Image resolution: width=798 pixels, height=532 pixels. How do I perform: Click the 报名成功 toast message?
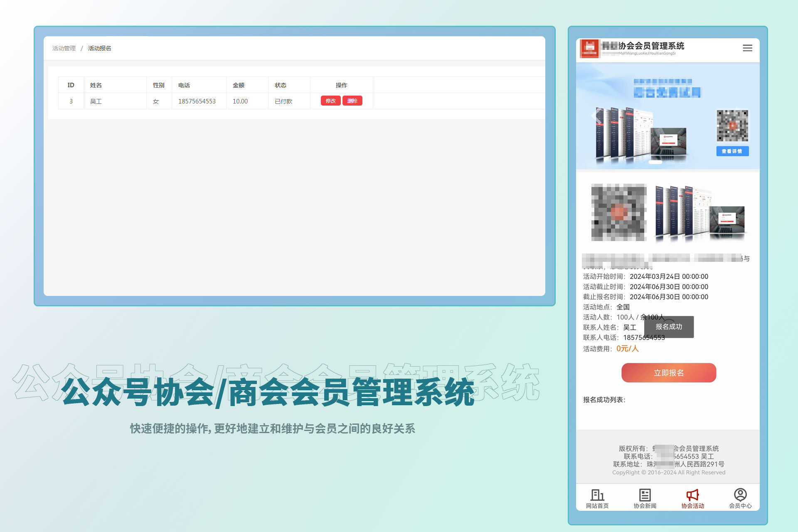[x=669, y=327]
